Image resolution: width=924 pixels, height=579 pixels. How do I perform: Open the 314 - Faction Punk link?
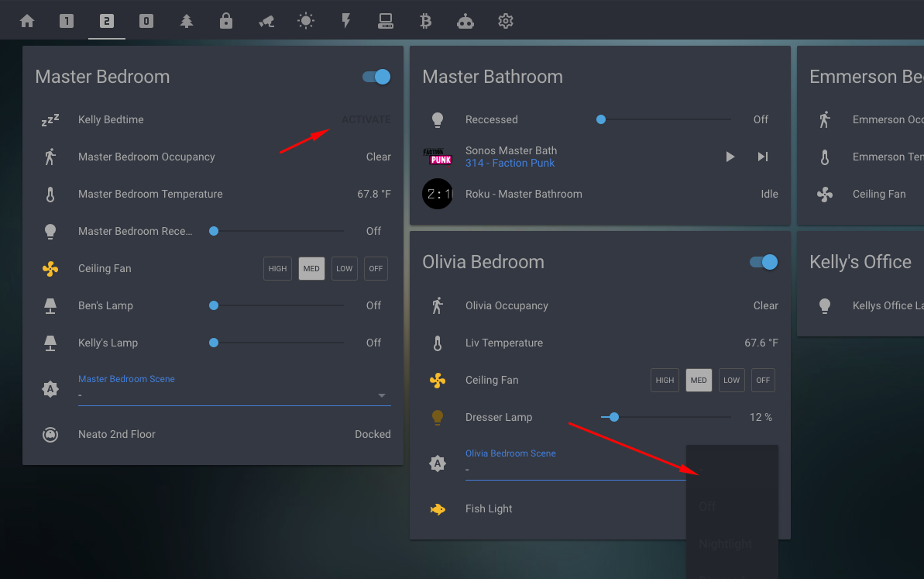point(510,163)
